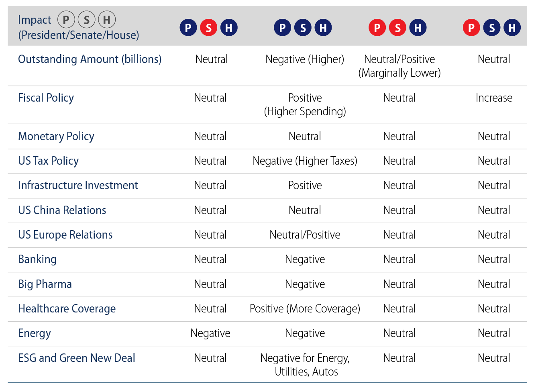
Task: Click ESG and Green New Deal 'Neutral' in last column
Action: coord(494,358)
